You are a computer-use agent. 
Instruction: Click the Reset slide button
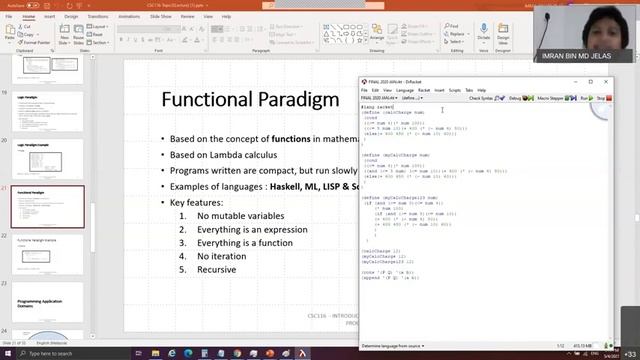(x=95, y=35)
